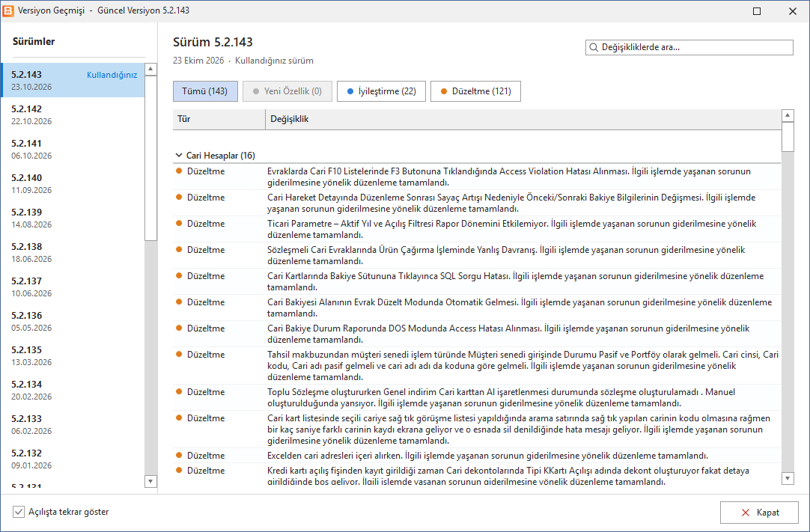Filter by İyileştirme (22)
The image size is (810, 532).
pyautogui.click(x=381, y=91)
